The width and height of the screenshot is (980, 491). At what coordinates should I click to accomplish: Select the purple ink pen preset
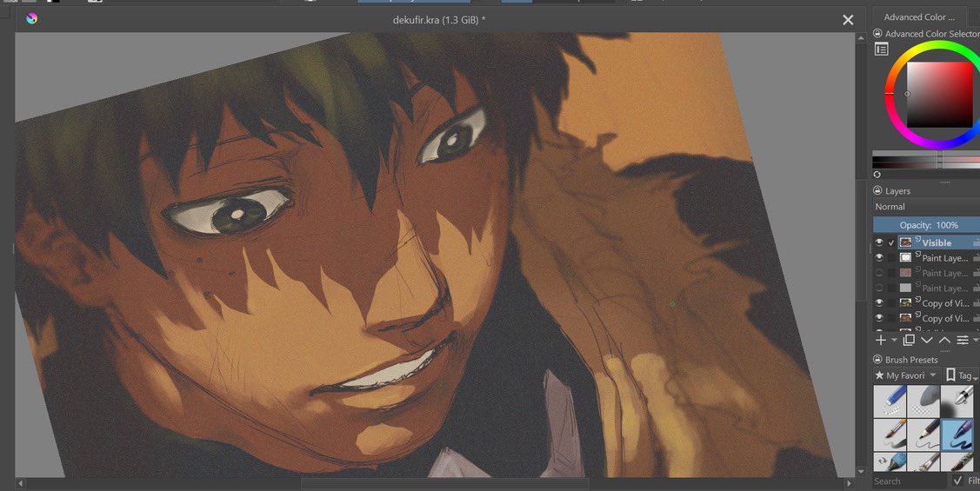(x=957, y=434)
